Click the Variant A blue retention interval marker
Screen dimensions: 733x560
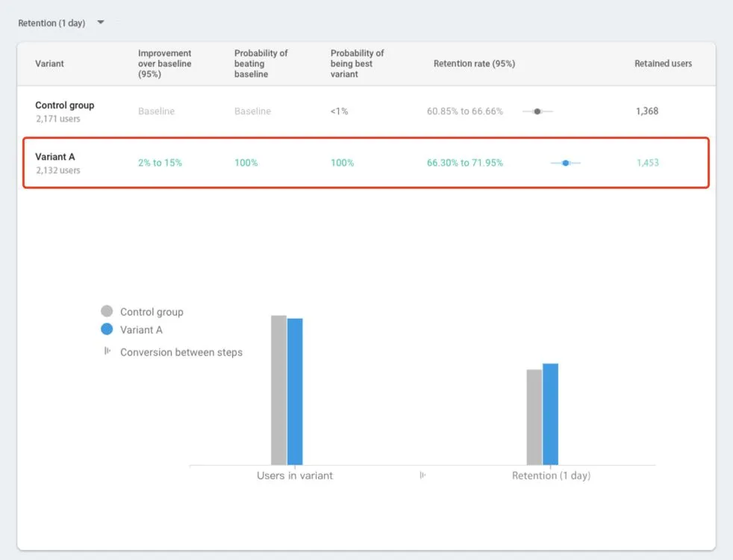[x=565, y=163]
